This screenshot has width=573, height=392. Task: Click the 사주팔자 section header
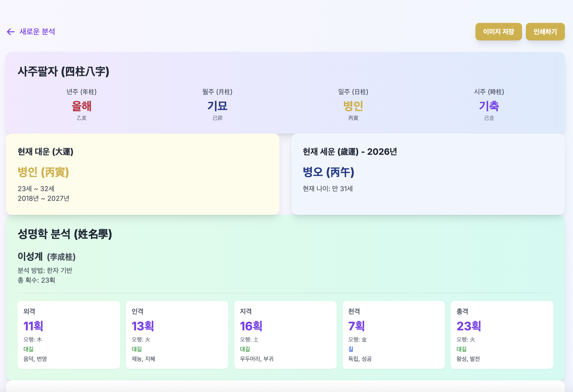(x=63, y=72)
